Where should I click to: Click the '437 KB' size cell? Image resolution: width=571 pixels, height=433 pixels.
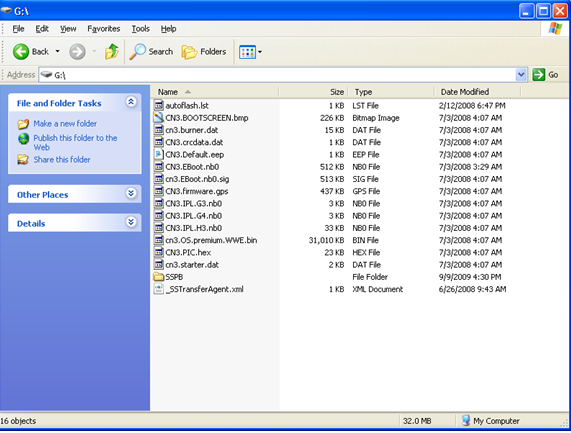pyautogui.click(x=332, y=192)
